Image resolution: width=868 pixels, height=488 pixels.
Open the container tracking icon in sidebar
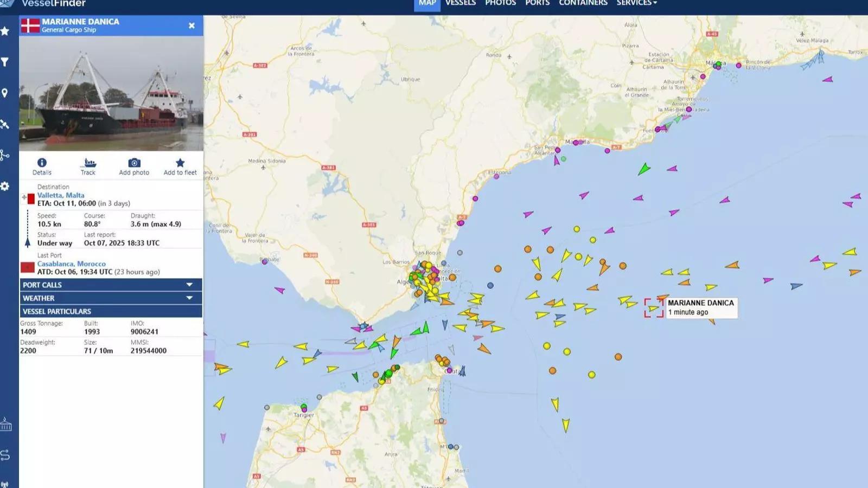[x=6, y=425]
